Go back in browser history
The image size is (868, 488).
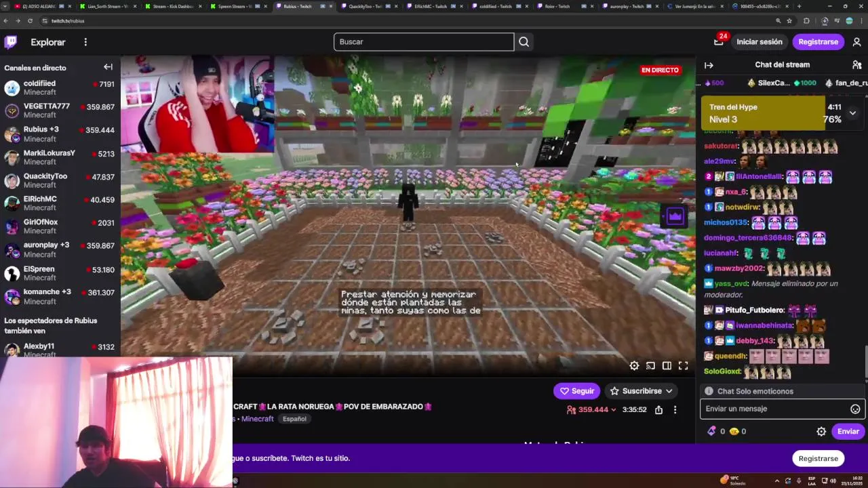[x=6, y=21]
